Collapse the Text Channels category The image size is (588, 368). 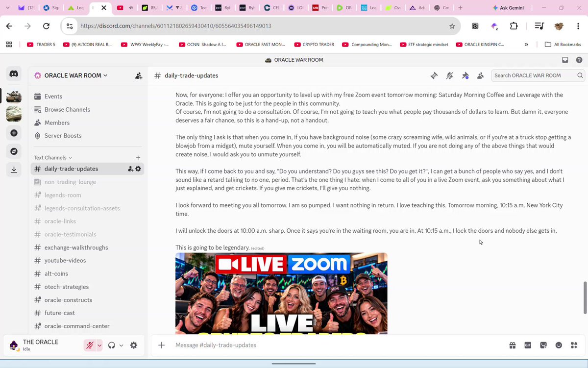53,158
